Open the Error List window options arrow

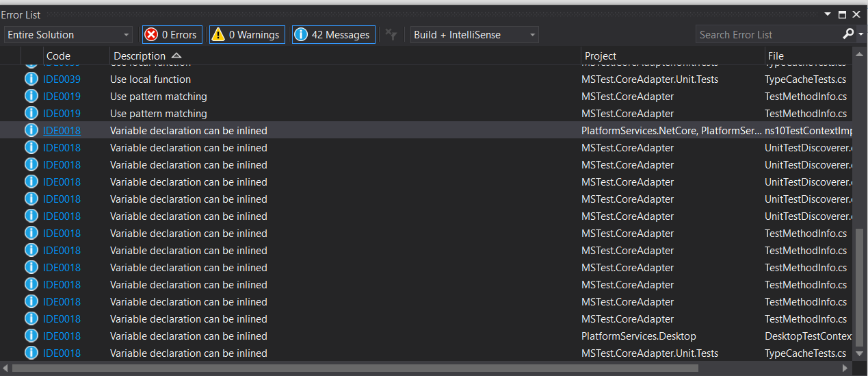[x=828, y=14]
